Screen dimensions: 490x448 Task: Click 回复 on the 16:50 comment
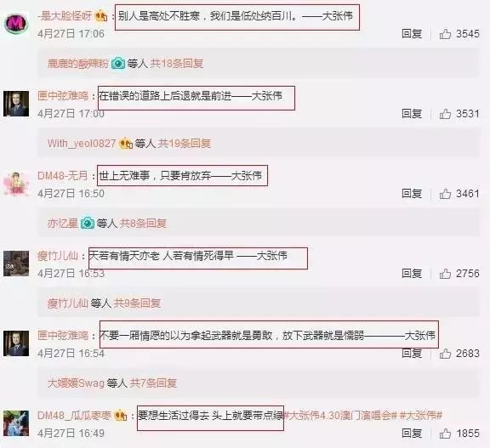[x=412, y=194]
